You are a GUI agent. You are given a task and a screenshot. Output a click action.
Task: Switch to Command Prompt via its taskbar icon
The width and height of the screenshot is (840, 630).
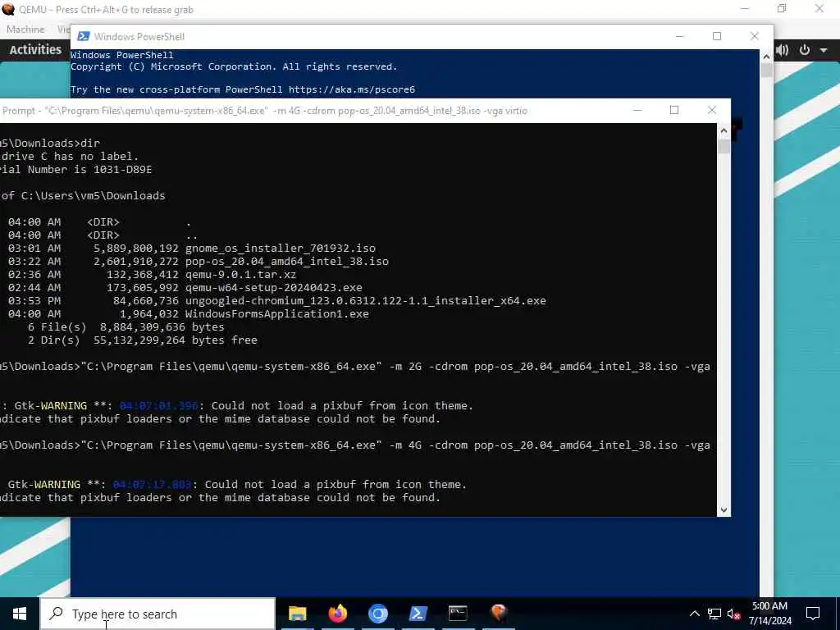[458, 614]
